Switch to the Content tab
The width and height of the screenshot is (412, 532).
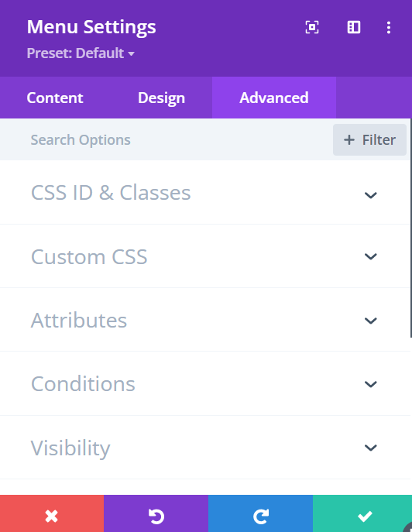pos(55,98)
